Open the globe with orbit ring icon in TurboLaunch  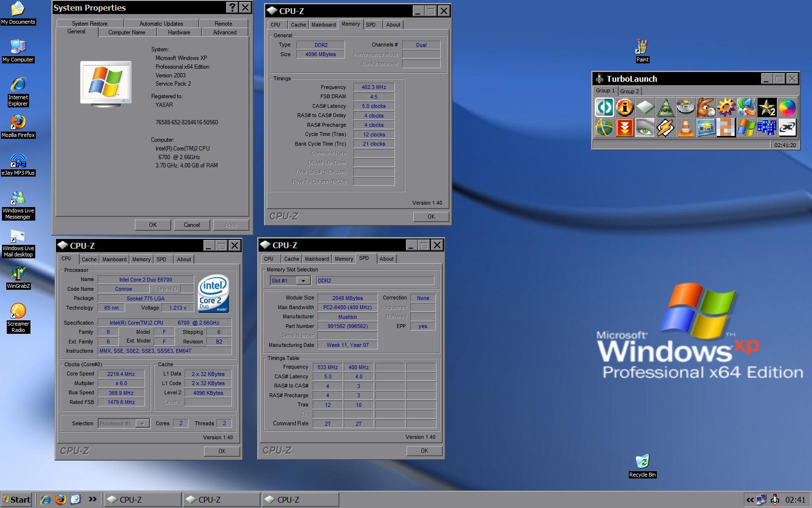[x=604, y=128]
